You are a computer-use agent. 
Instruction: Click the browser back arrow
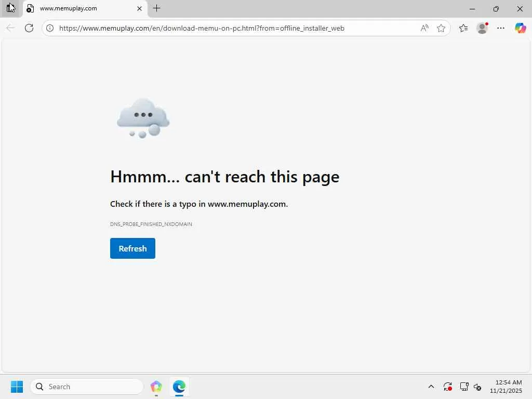pos(10,28)
